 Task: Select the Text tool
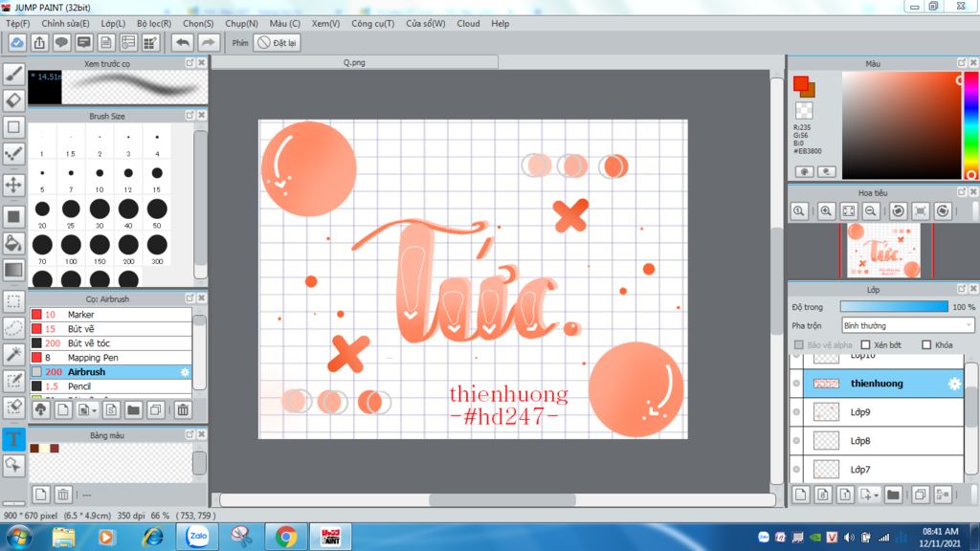coord(13,439)
